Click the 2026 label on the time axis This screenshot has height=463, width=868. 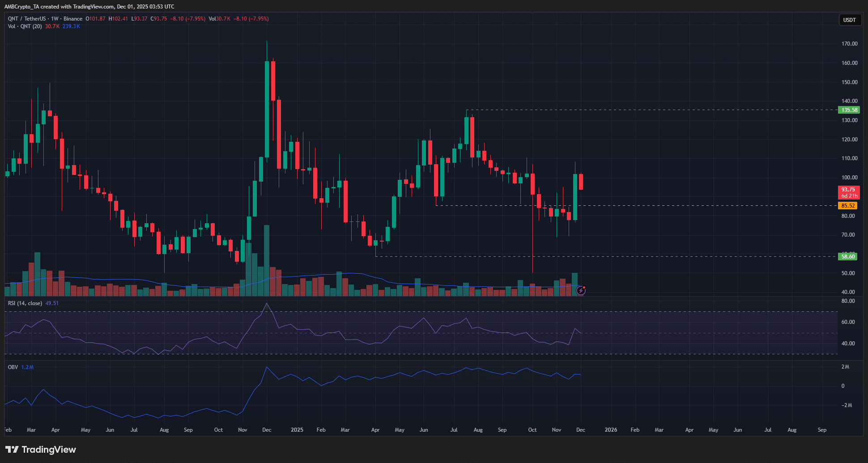(x=611, y=429)
